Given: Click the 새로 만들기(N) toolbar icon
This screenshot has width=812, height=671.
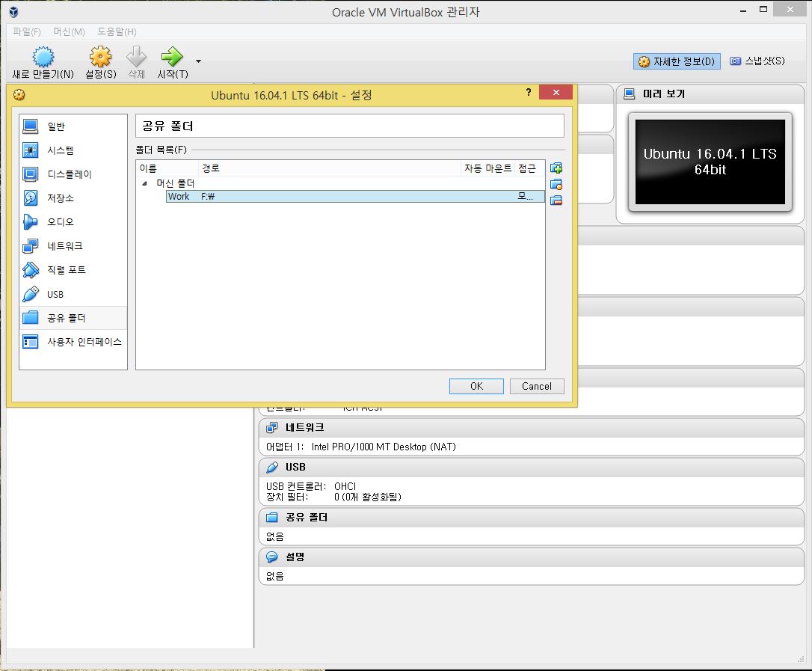Looking at the screenshot, I should [43, 58].
